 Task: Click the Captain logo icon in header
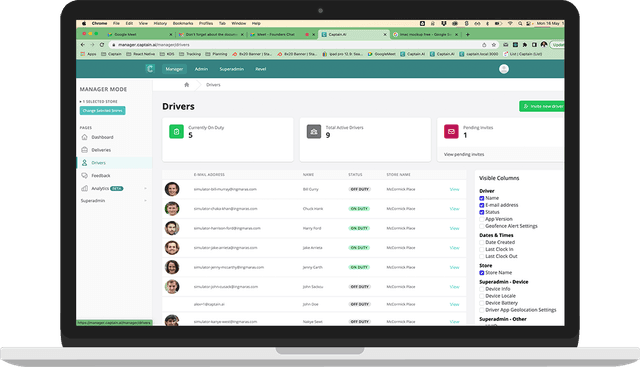[x=150, y=69]
